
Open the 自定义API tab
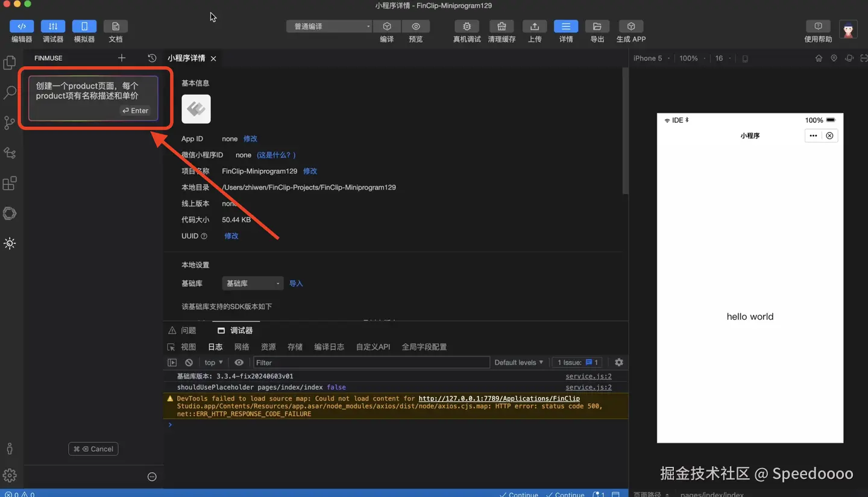pos(373,347)
